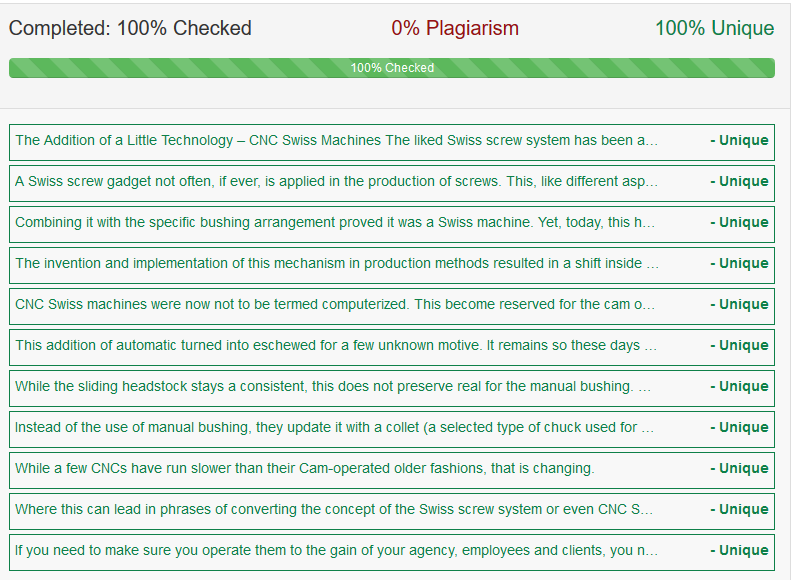Open the result "Combining it with the specific bushing"
The image size is (796, 580).
tap(335, 223)
